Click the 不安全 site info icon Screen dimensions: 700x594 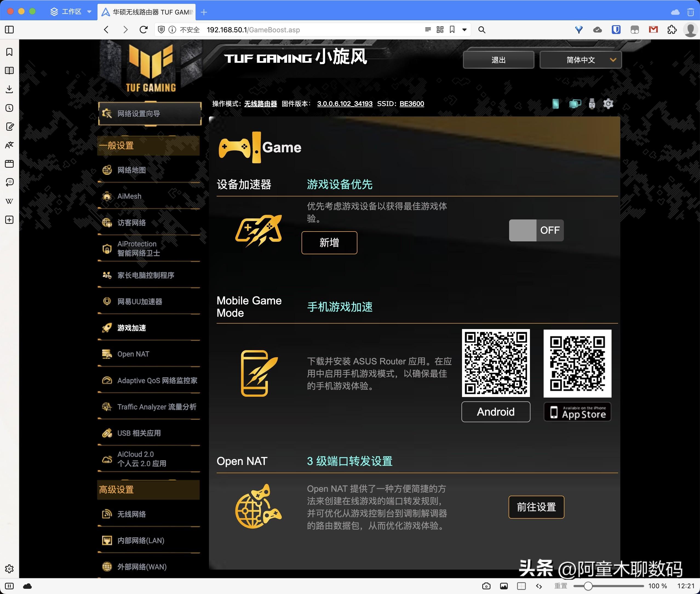click(172, 30)
